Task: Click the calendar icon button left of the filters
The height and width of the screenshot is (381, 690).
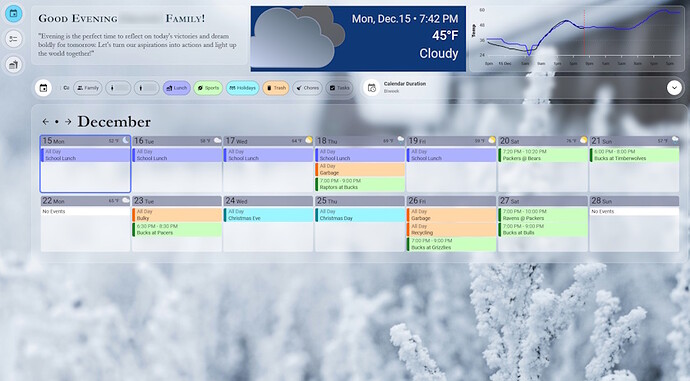Action: tap(43, 88)
